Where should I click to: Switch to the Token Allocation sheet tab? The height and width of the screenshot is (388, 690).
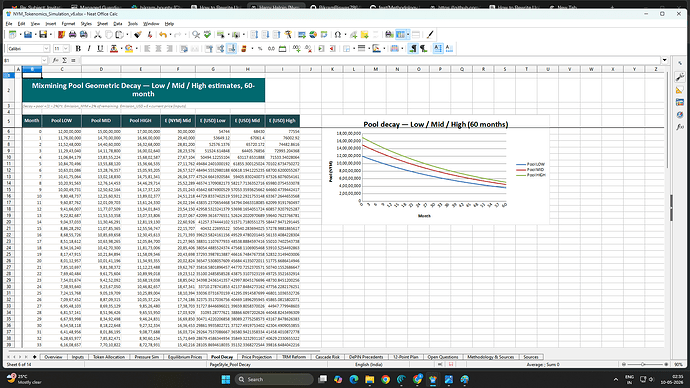(x=109, y=357)
